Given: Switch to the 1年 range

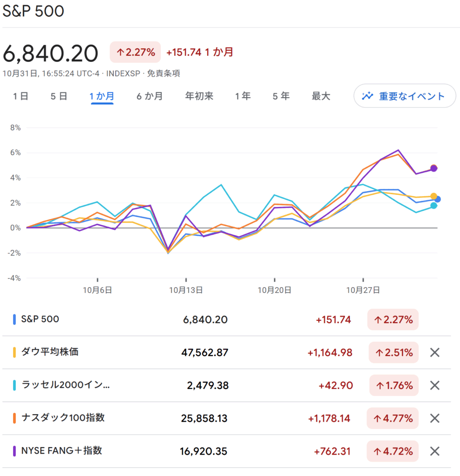Looking at the screenshot, I should 243,96.
